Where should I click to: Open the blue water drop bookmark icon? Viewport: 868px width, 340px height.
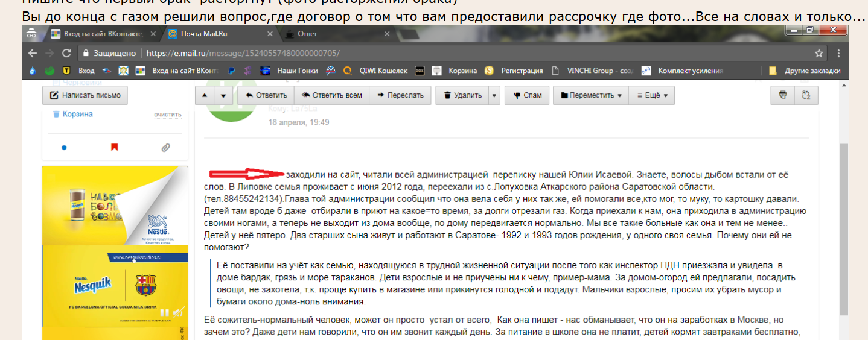click(32, 71)
